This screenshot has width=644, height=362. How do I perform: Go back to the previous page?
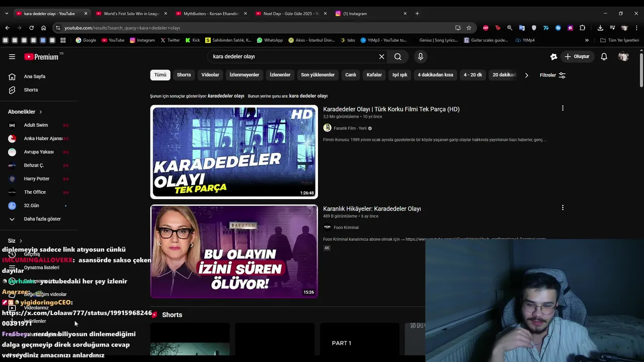pyautogui.click(x=7, y=28)
